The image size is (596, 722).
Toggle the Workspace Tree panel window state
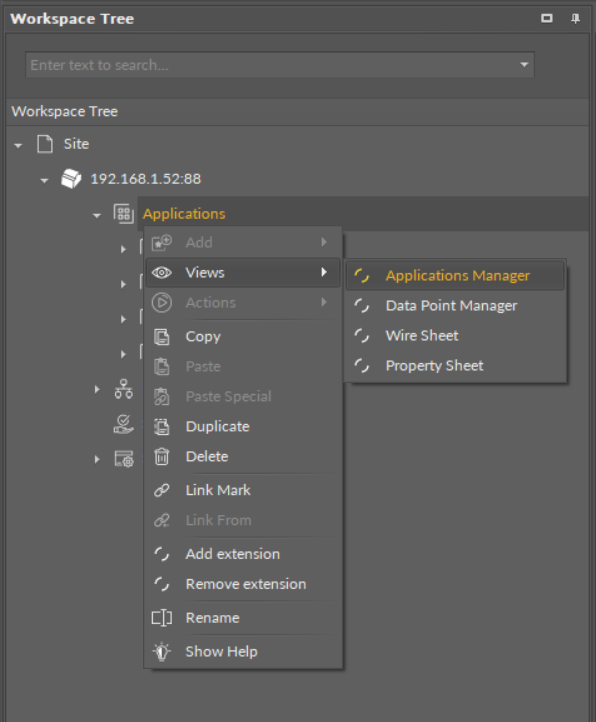[547, 18]
